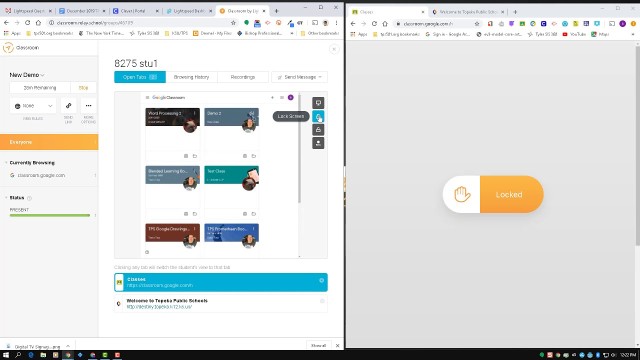Click Windows Start button on taskbar
The width and height of the screenshot is (640, 360).
pos(6,355)
